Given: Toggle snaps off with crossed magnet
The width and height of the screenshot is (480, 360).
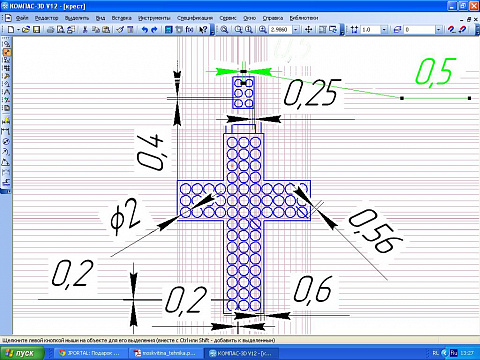Looking at the screenshot, I should pyautogui.click(x=463, y=30).
